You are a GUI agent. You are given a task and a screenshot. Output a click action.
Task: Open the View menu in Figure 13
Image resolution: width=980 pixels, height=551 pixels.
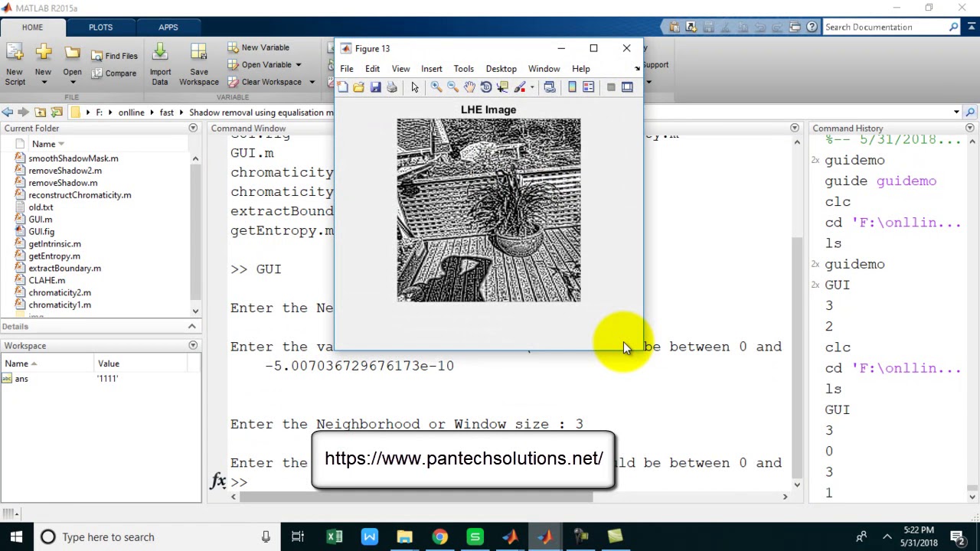(400, 69)
